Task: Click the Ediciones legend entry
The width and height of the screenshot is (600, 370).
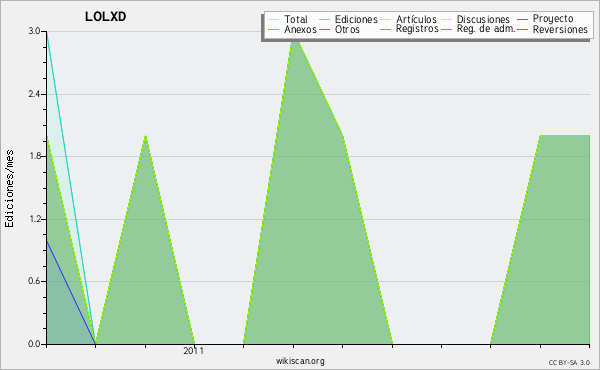Action: 348,19
